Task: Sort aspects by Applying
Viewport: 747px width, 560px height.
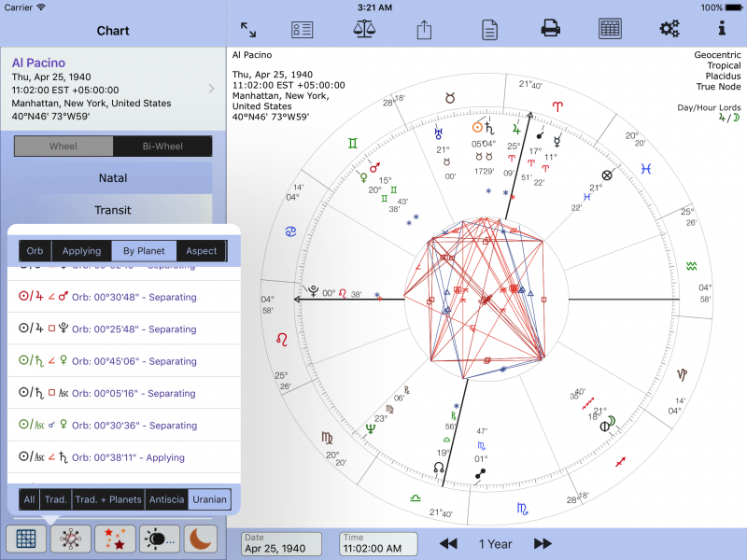Action: [x=81, y=250]
